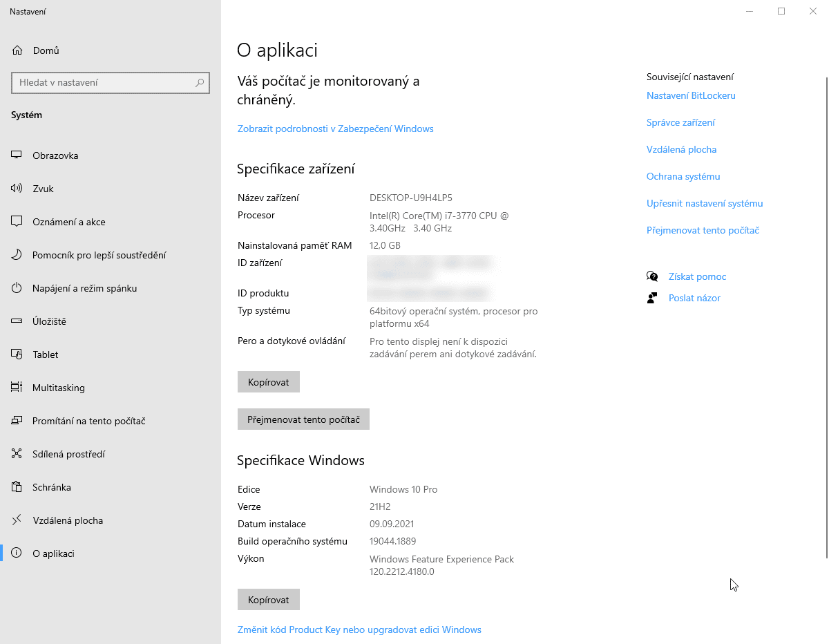Click the Domů home icon
This screenshot has height=644, width=829.
(x=18, y=50)
